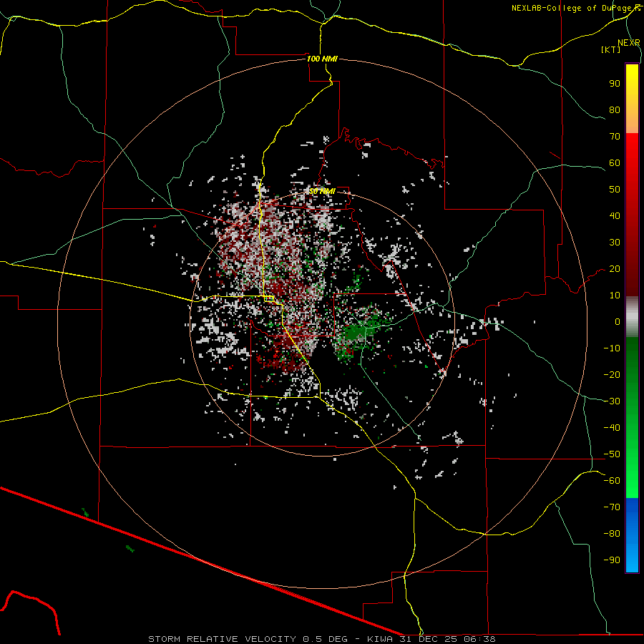The height and width of the screenshot is (644, 644).
Task: Select the positive 80 knot scale label
Action: 615,109
